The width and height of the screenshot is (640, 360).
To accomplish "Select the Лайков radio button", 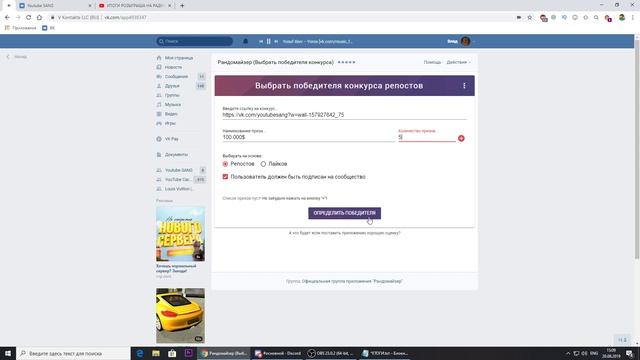I will 263,164.
